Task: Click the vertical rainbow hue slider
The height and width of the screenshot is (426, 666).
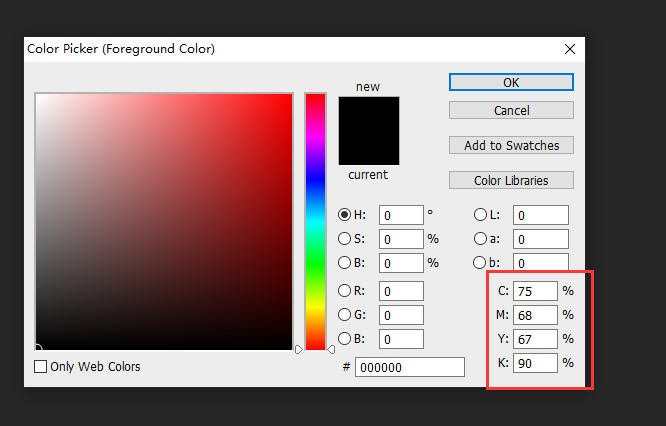Action: tap(315, 220)
